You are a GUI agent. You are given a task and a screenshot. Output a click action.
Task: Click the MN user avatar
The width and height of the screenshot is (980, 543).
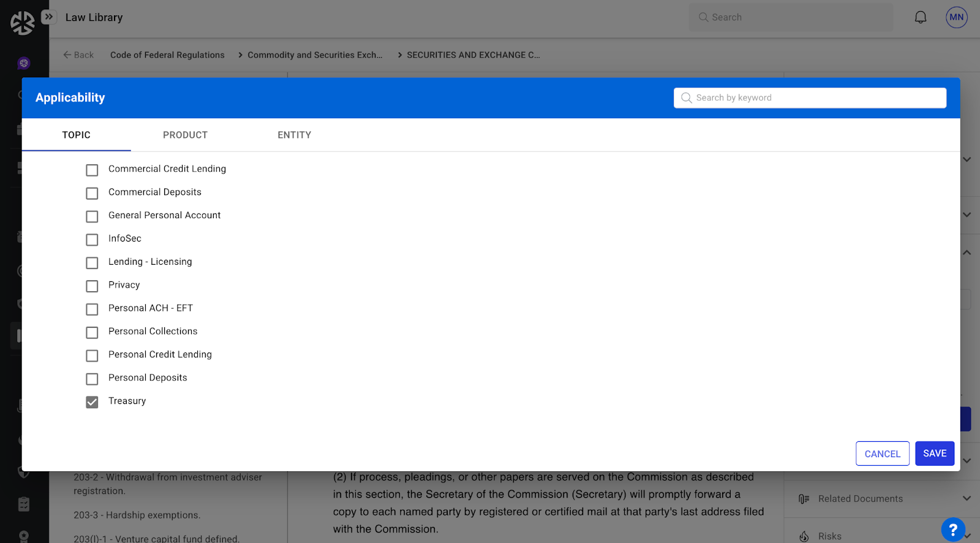pyautogui.click(x=956, y=17)
